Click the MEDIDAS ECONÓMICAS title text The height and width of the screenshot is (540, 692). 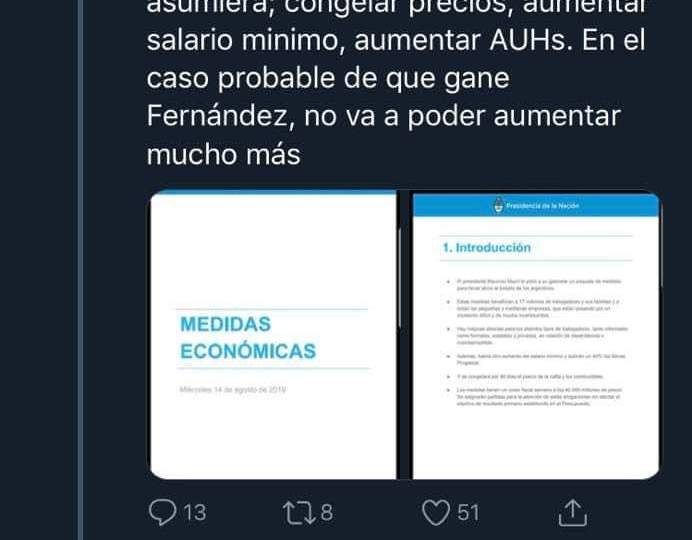(x=248, y=338)
